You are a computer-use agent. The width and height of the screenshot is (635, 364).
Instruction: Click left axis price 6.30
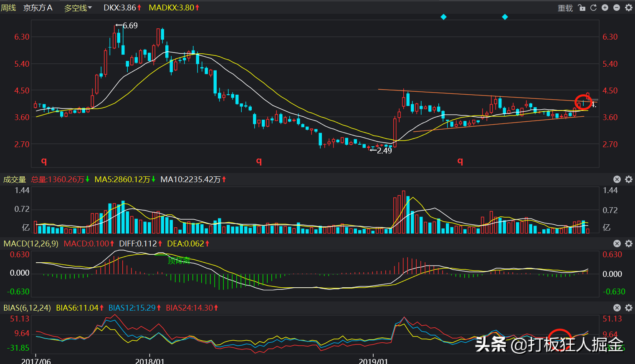(x=22, y=37)
